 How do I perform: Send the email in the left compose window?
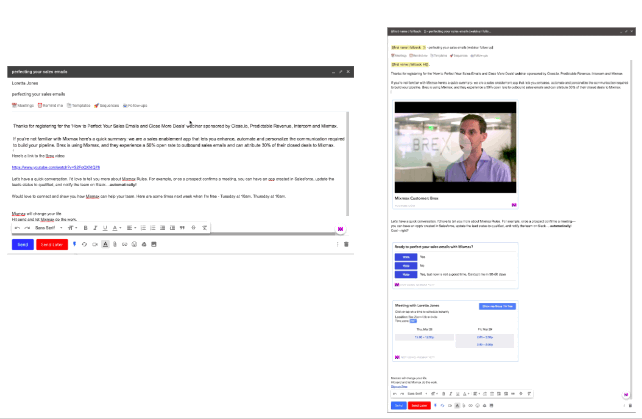coord(23,245)
